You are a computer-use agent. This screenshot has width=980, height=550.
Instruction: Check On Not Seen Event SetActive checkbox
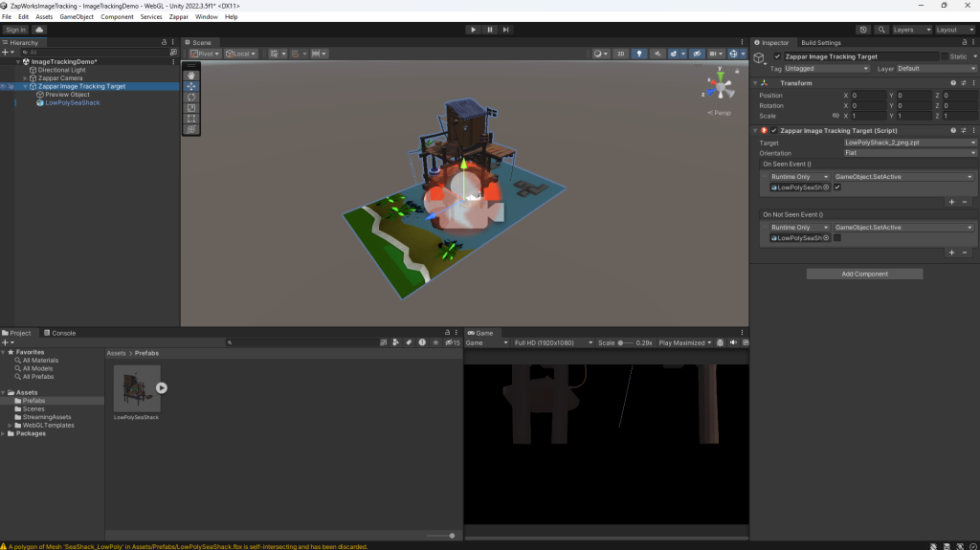(837, 238)
